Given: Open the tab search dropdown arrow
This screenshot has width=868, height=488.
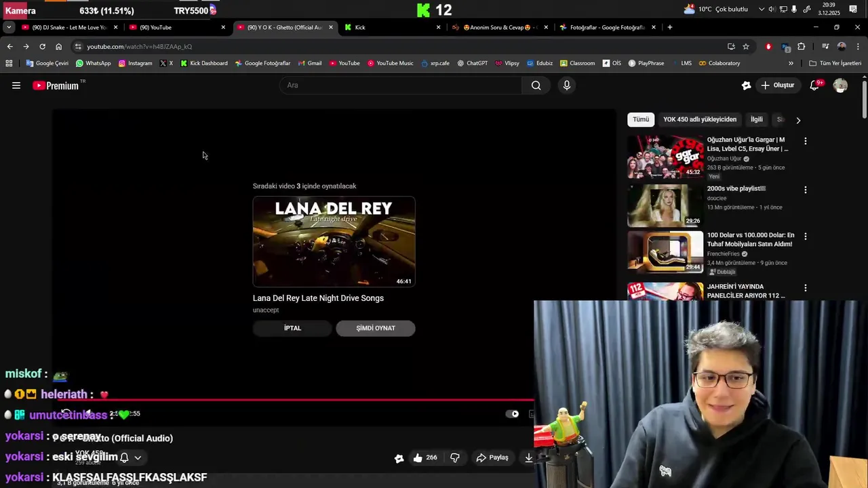Looking at the screenshot, I should 8,27.
